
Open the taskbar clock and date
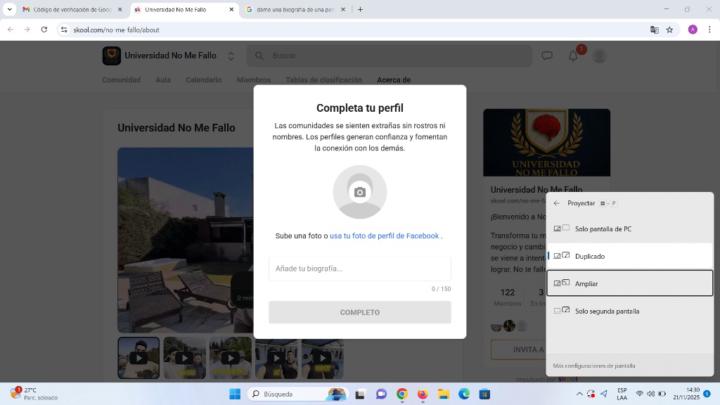tap(686, 394)
